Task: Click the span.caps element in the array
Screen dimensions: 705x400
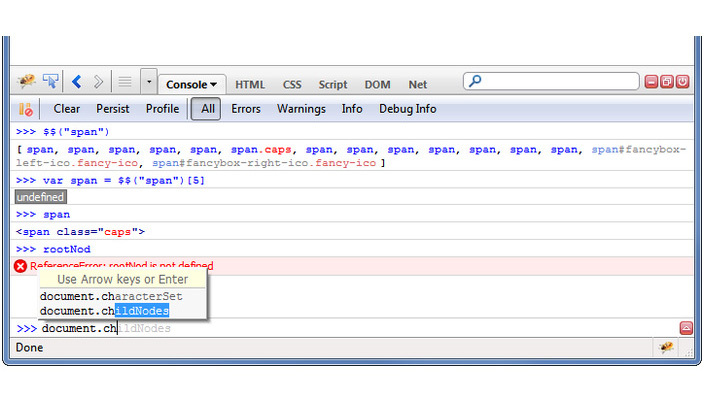Action: 261,150
